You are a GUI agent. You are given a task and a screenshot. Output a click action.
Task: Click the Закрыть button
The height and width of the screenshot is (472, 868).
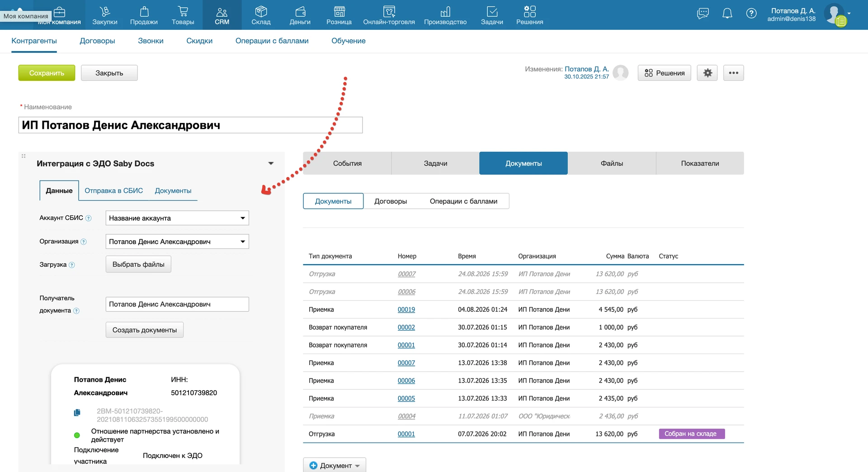tap(109, 73)
